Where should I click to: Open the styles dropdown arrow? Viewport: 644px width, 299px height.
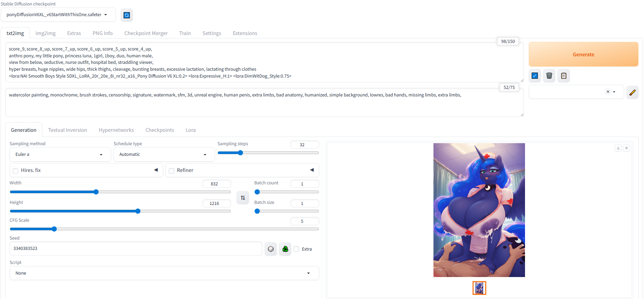point(614,92)
